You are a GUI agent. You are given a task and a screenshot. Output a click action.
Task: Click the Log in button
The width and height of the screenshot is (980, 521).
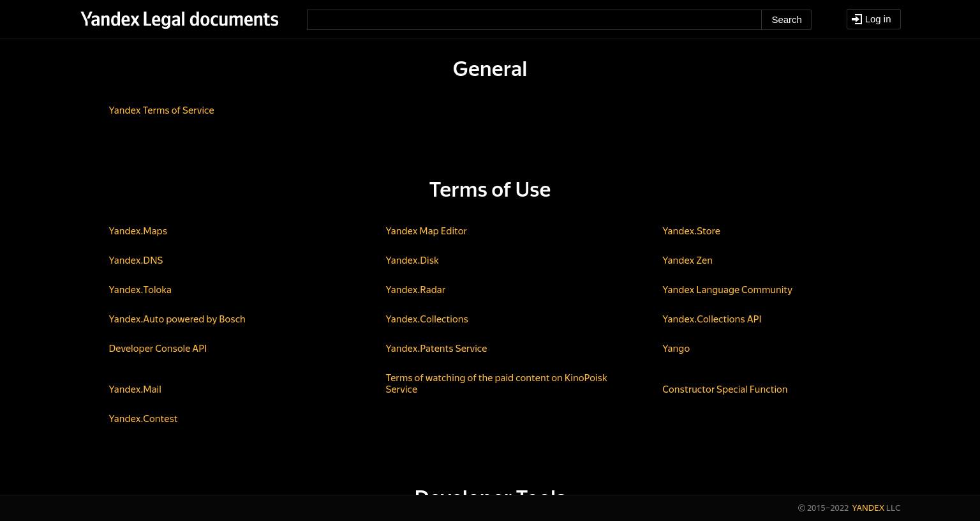point(873,19)
